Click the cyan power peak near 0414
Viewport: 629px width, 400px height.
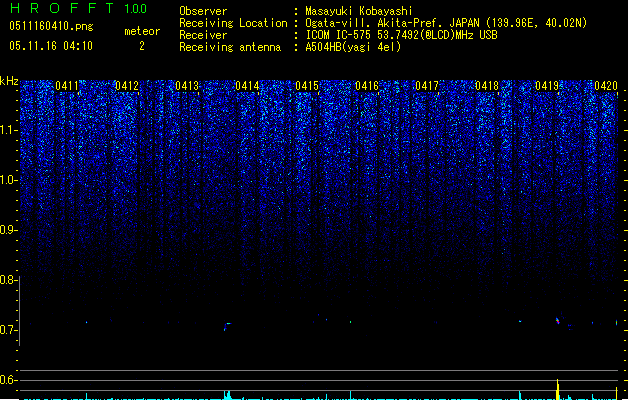coord(227,395)
